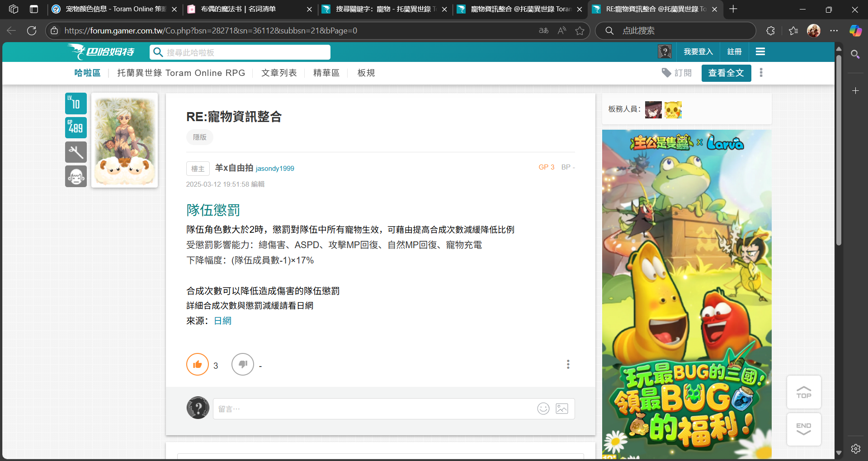868x461 pixels.
Task: Open 文章列表 article list
Action: point(279,73)
